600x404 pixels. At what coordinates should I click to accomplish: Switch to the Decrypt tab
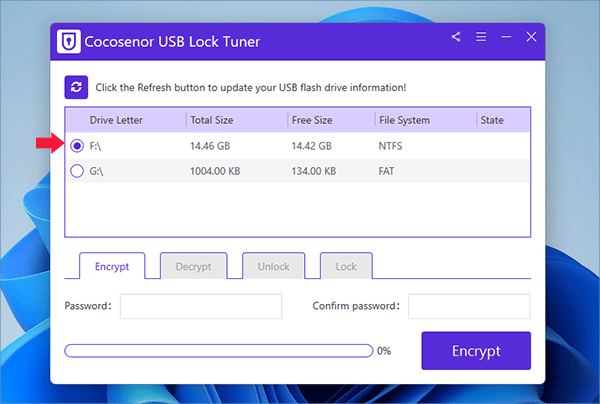pos(194,266)
